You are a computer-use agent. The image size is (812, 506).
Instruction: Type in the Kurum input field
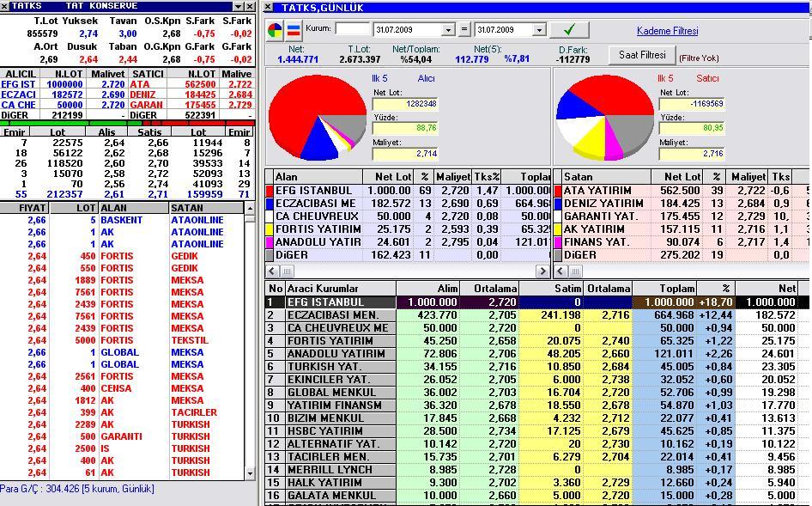352,29
